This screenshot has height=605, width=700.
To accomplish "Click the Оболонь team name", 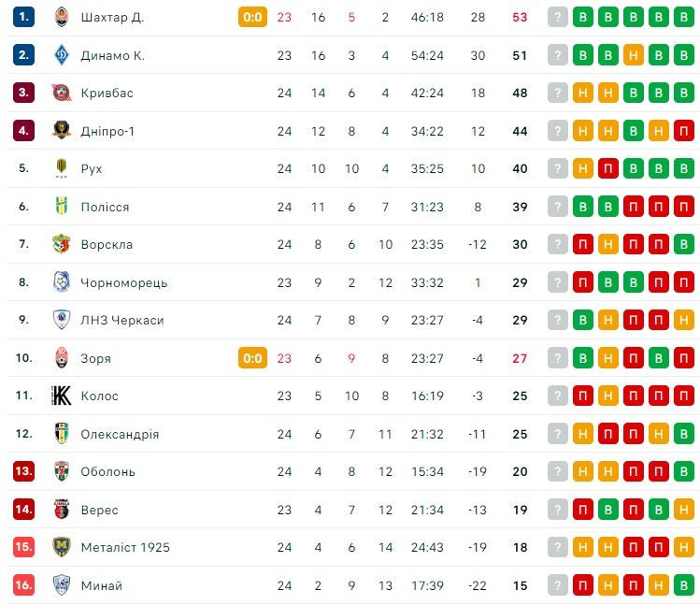I will pos(107,471).
